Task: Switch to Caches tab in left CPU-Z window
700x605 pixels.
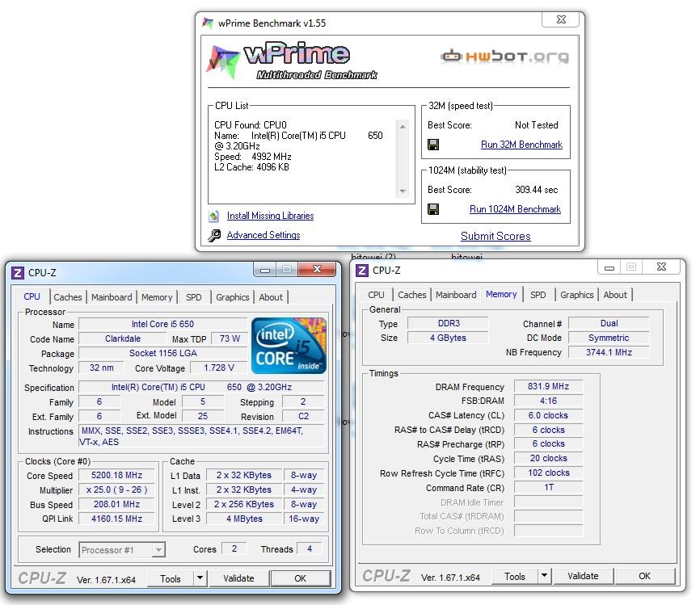Action: [68, 297]
